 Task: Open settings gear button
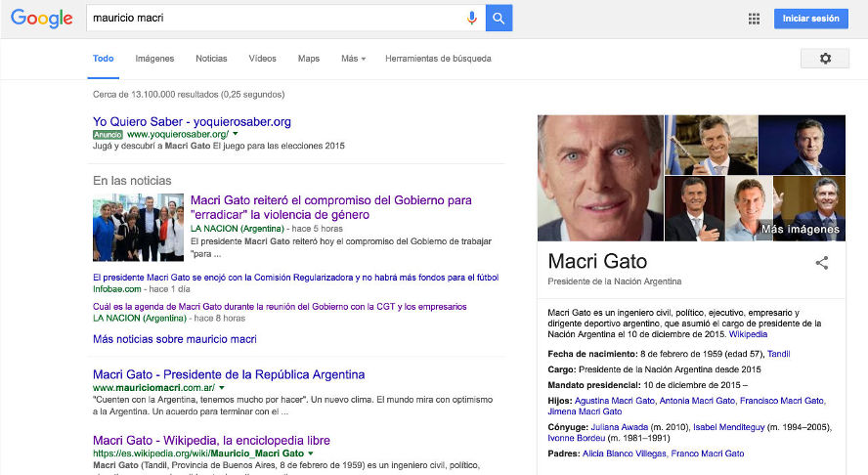[x=825, y=58]
